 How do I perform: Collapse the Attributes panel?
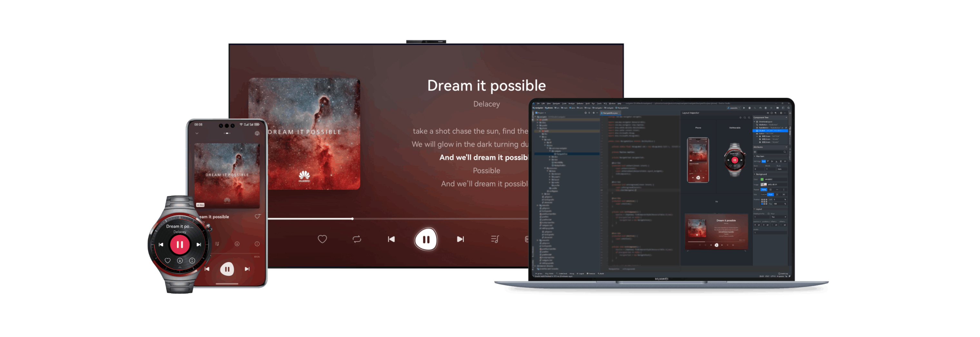point(786,148)
